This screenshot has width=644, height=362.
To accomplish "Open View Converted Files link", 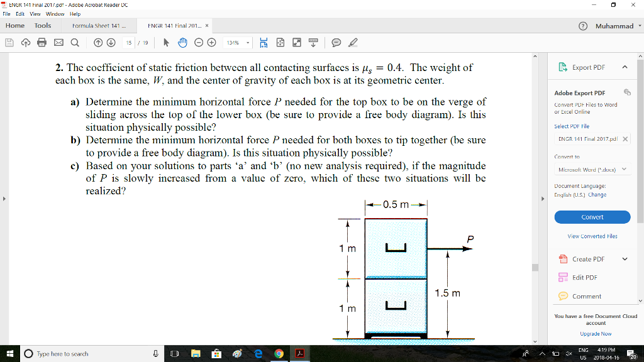I will [594, 235].
